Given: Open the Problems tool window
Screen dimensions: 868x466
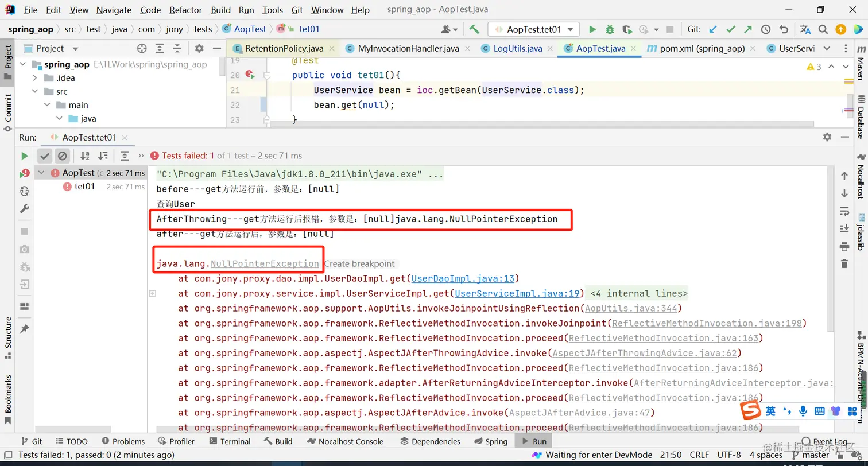Looking at the screenshot, I should [123, 441].
